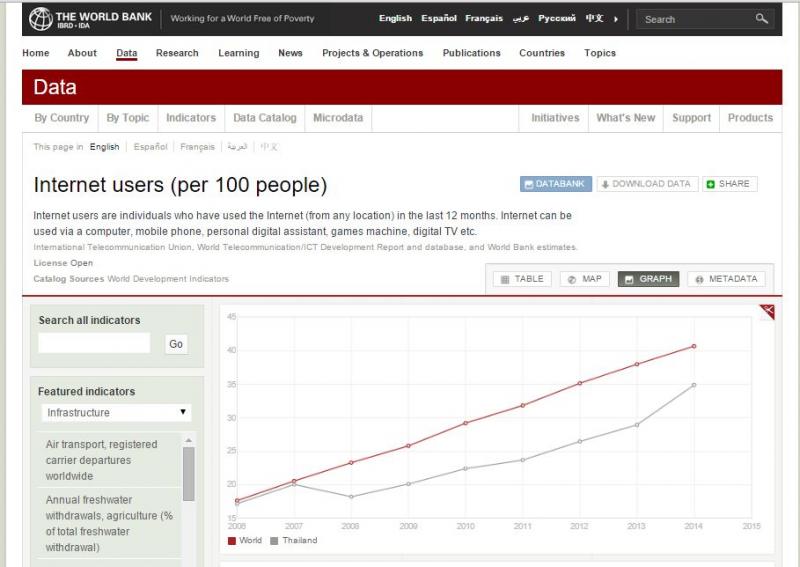800x567 pixels.
Task: Click the World Bank globe logo
Action: point(40,19)
